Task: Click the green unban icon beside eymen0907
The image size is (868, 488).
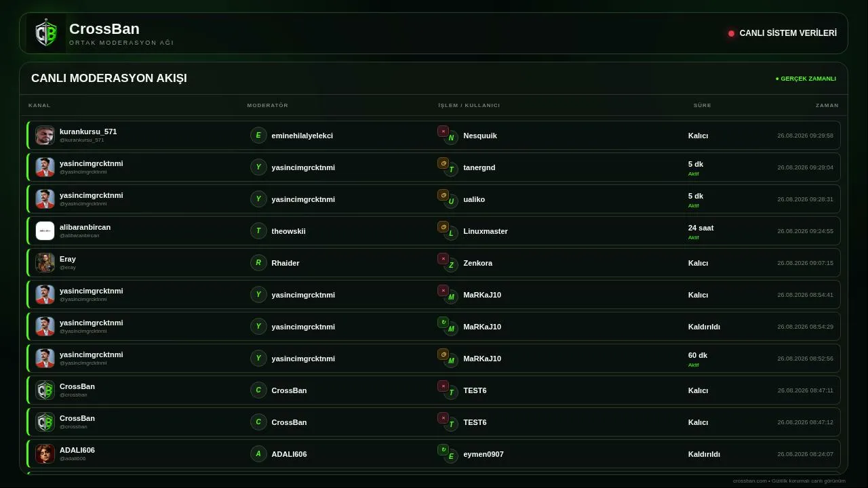Action: [443, 450]
